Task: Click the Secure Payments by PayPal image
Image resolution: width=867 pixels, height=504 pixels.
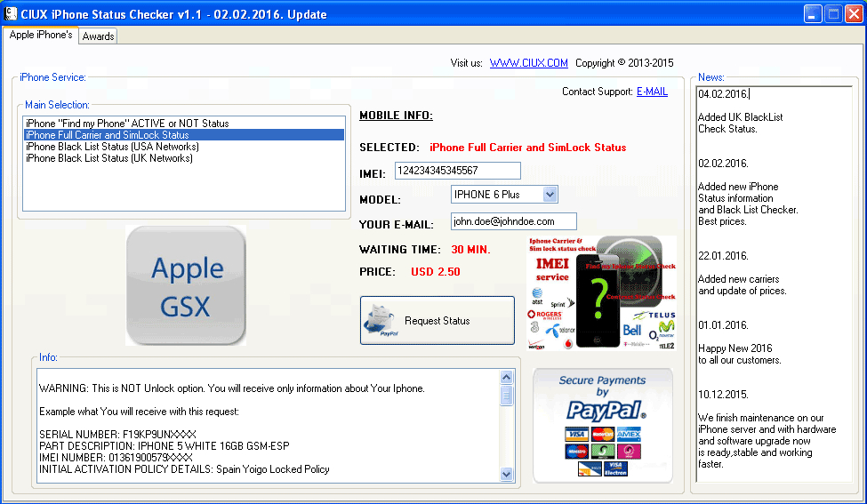Action: click(603, 426)
